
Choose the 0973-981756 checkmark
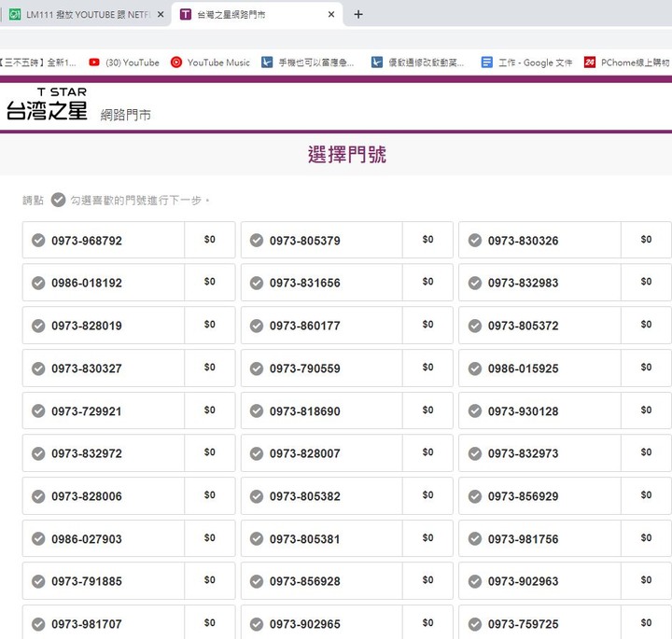pyautogui.click(x=475, y=539)
